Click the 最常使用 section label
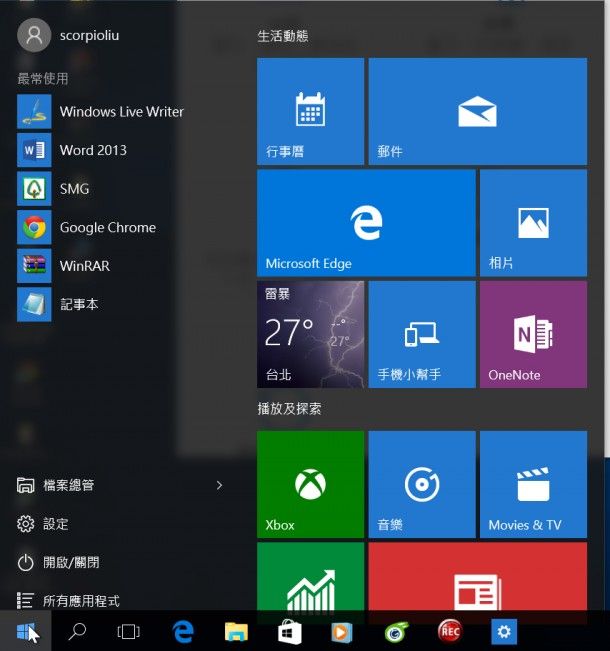Screen dimensions: 610x651 pos(43,78)
